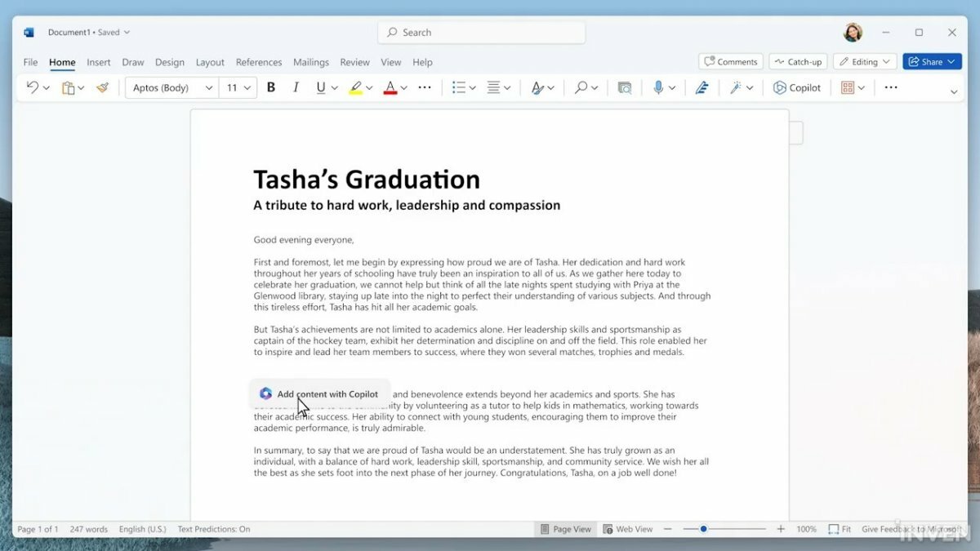The height and width of the screenshot is (551, 980).
Task: Switch to Web View layout
Action: click(x=627, y=529)
